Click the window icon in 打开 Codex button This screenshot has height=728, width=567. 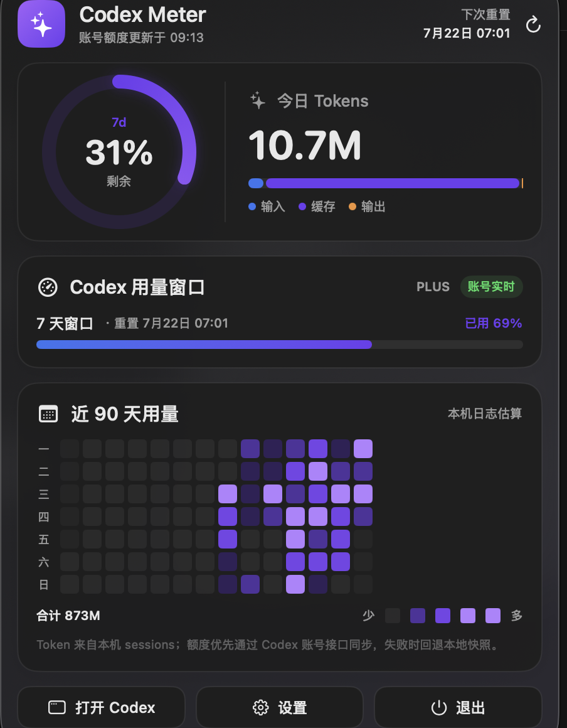tap(57, 707)
